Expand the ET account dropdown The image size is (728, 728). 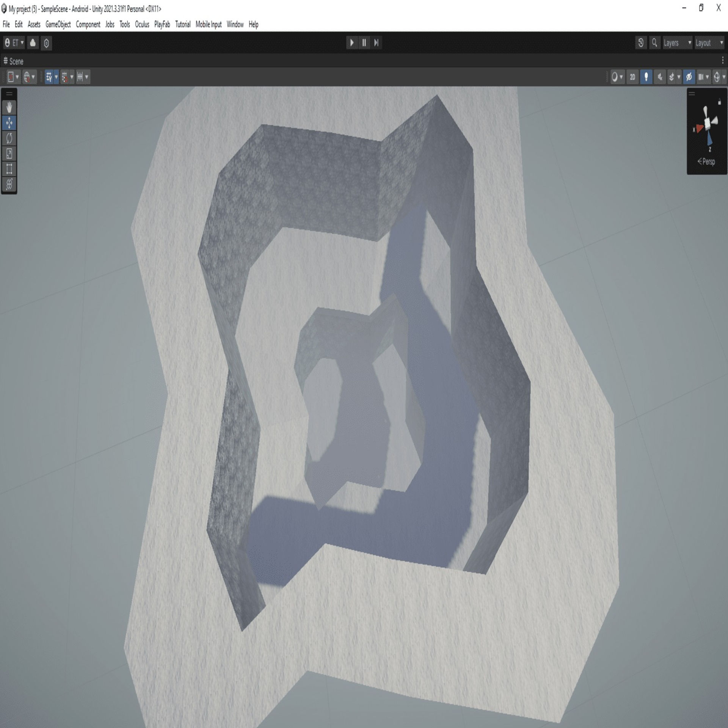(x=14, y=43)
